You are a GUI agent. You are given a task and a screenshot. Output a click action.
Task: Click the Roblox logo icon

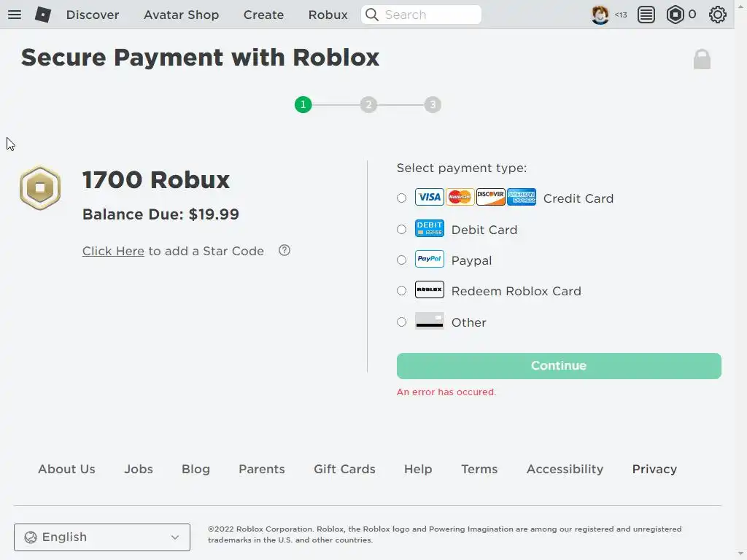point(43,15)
